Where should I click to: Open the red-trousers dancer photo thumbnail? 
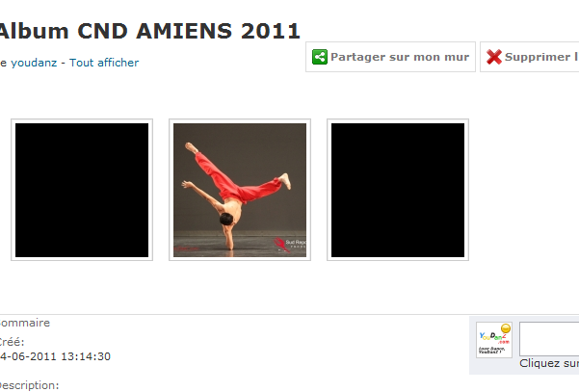(240, 190)
